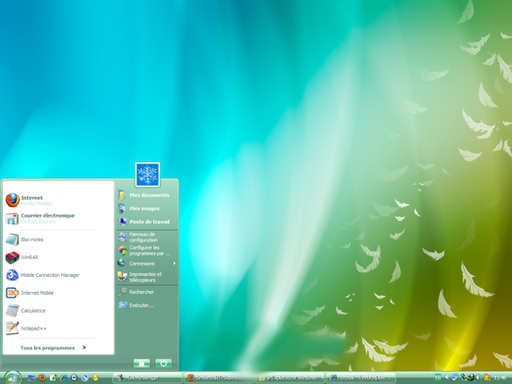Screen dimensions: 512x384
Task: Click the Start orb button
Action: pos(12,377)
